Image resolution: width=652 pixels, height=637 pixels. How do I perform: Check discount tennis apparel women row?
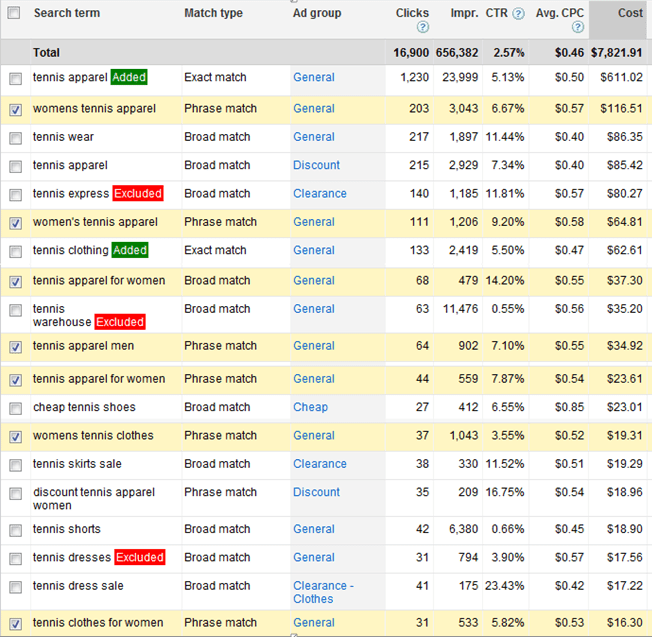point(15,493)
